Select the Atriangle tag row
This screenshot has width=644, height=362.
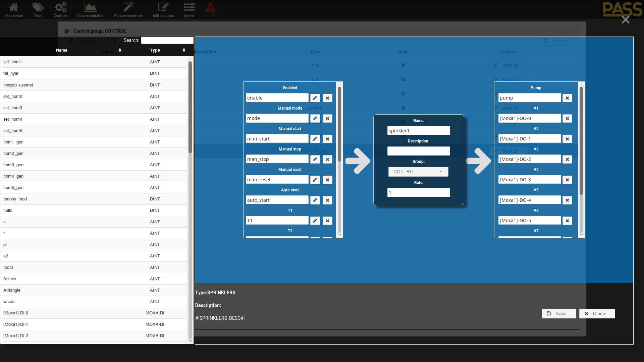coord(94,290)
